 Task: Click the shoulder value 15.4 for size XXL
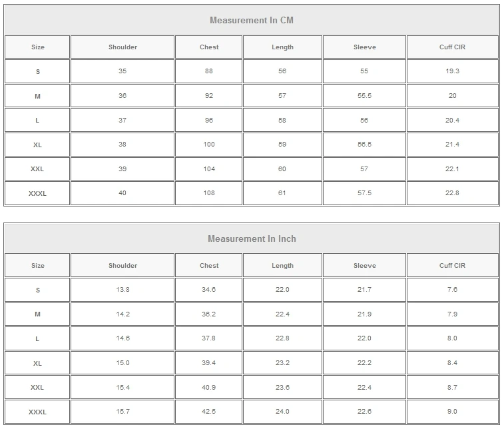pos(123,387)
